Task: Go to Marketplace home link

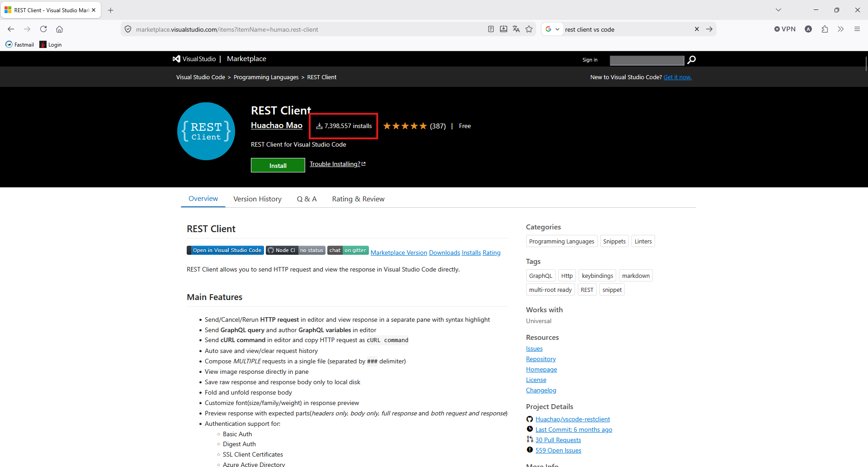Action: click(x=246, y=59)
